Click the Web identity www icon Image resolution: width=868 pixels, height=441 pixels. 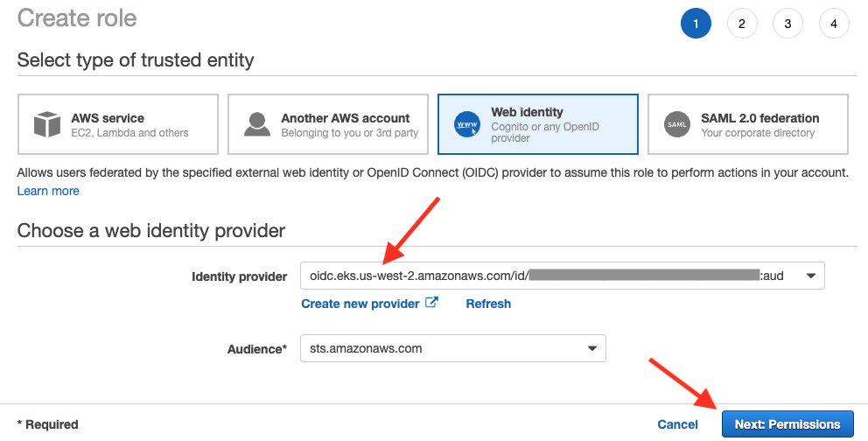point(467,124)
